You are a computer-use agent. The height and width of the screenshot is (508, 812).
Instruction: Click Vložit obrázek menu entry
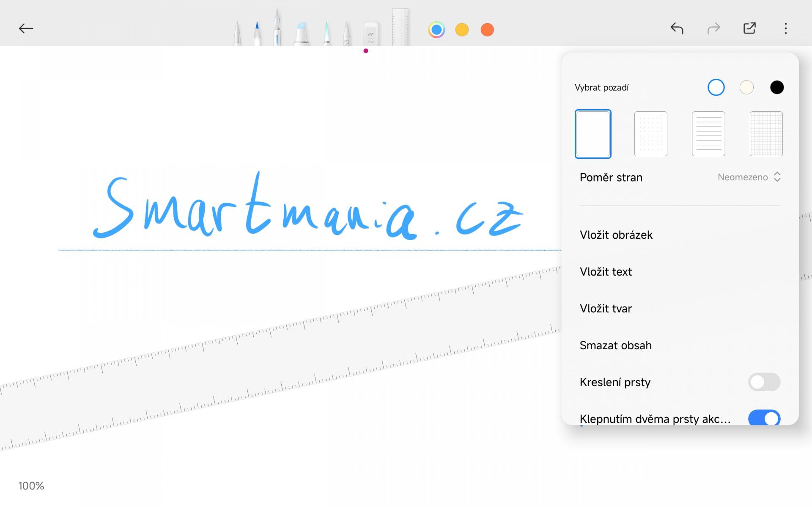coord(680,235)
